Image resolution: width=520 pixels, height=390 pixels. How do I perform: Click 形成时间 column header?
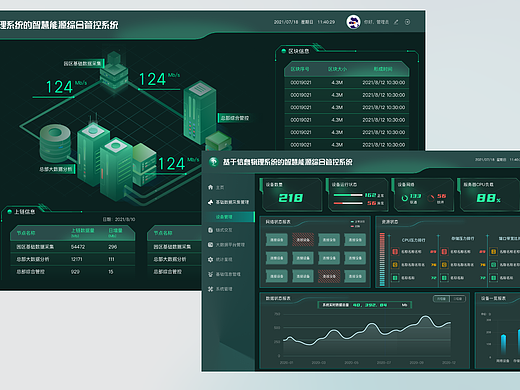383,69
